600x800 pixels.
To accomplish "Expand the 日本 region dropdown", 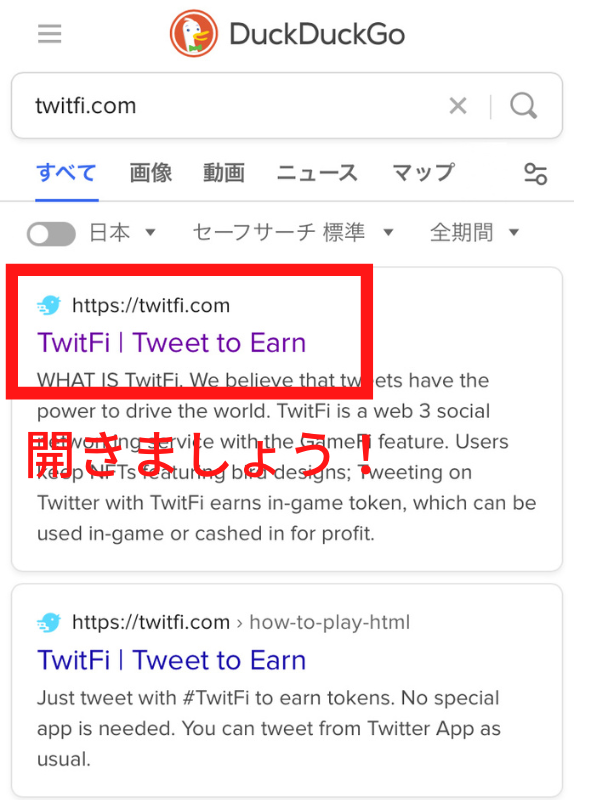I will 122,233.
